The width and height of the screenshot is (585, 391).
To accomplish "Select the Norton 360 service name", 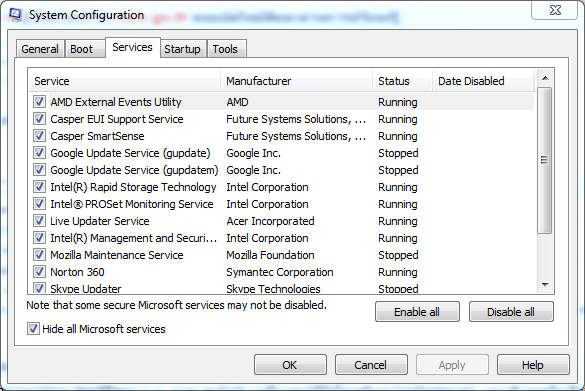I will pos(77,272).
